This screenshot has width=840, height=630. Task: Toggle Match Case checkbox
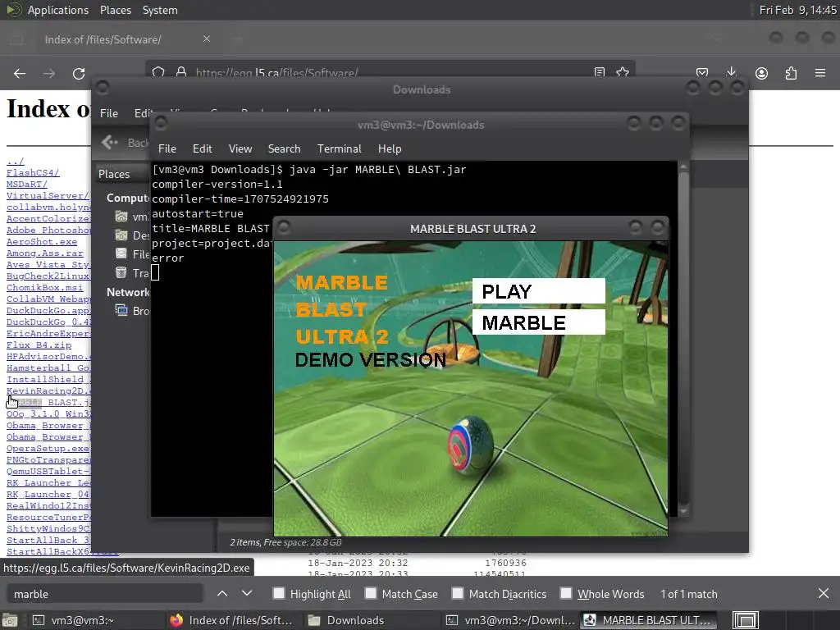tap(371, 593)
